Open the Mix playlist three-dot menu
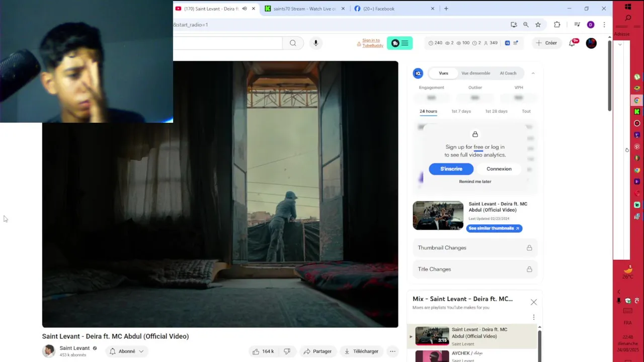The image size is (644, 362). 534,317
